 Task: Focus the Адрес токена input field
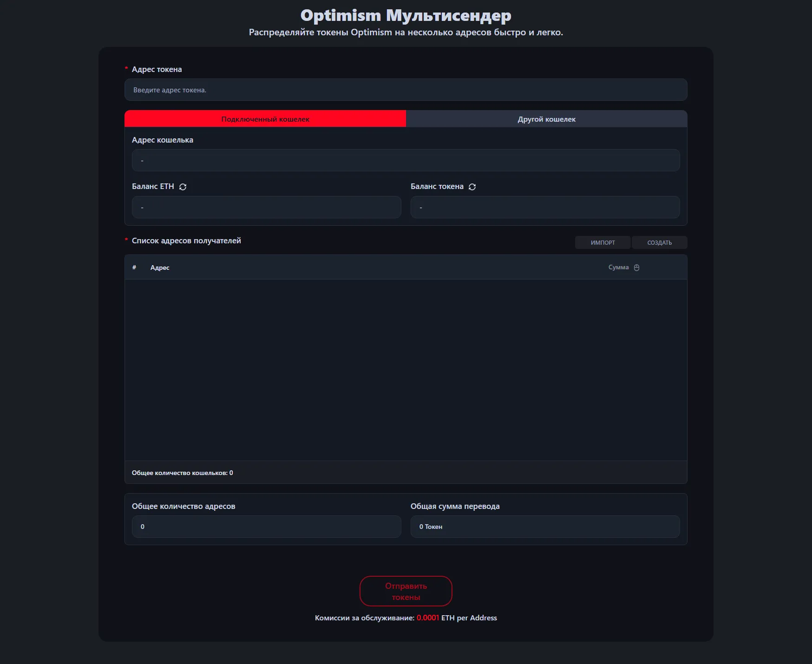coord(406,90)
